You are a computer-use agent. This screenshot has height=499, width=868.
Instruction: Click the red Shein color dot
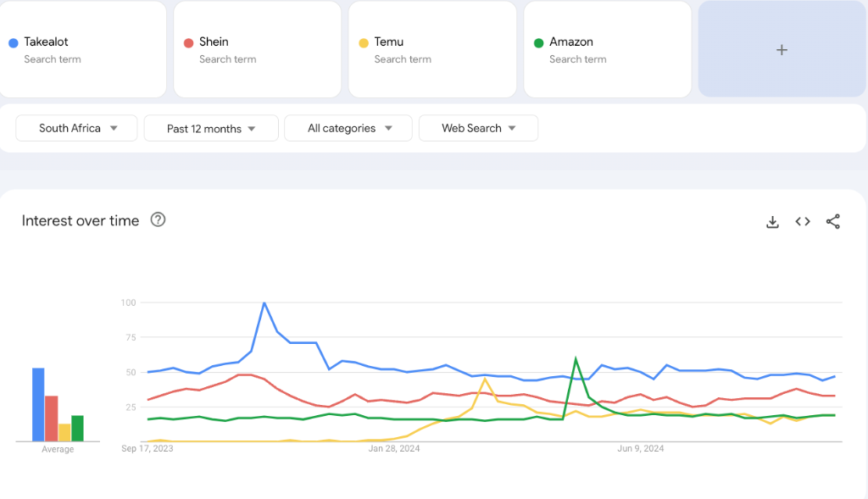coord(188,42)
